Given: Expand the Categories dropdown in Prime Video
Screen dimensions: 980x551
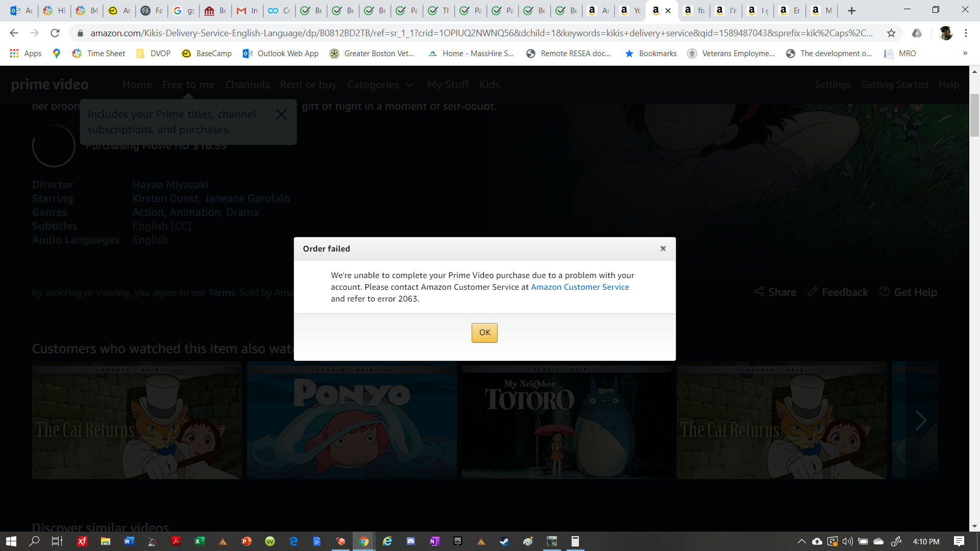Looking at the screenshot, I should click(x=380, y=85).
